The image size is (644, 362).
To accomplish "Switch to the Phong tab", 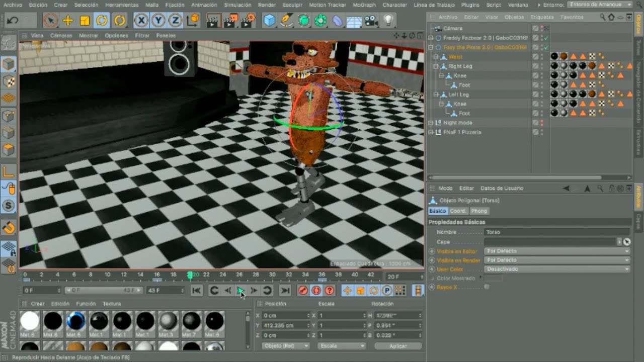I will 479,211.
